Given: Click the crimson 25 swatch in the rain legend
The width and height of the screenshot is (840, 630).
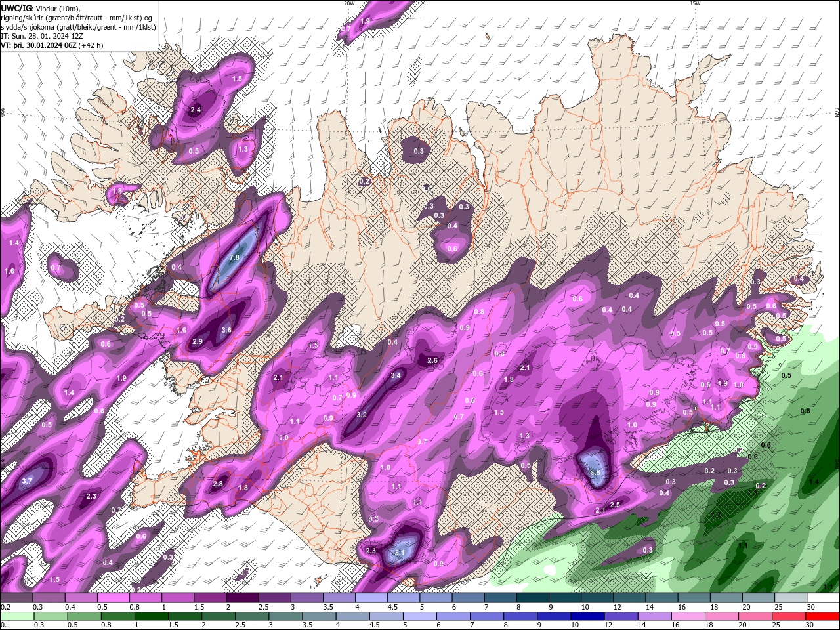Looking at the screenshot, I should coord(788,616).
